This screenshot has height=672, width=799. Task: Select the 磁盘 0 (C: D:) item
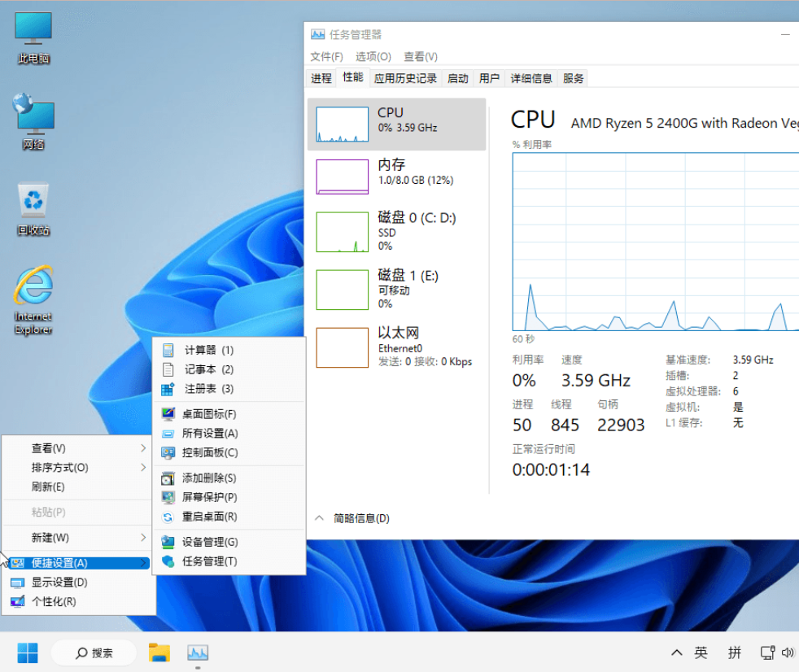(396, 232)
